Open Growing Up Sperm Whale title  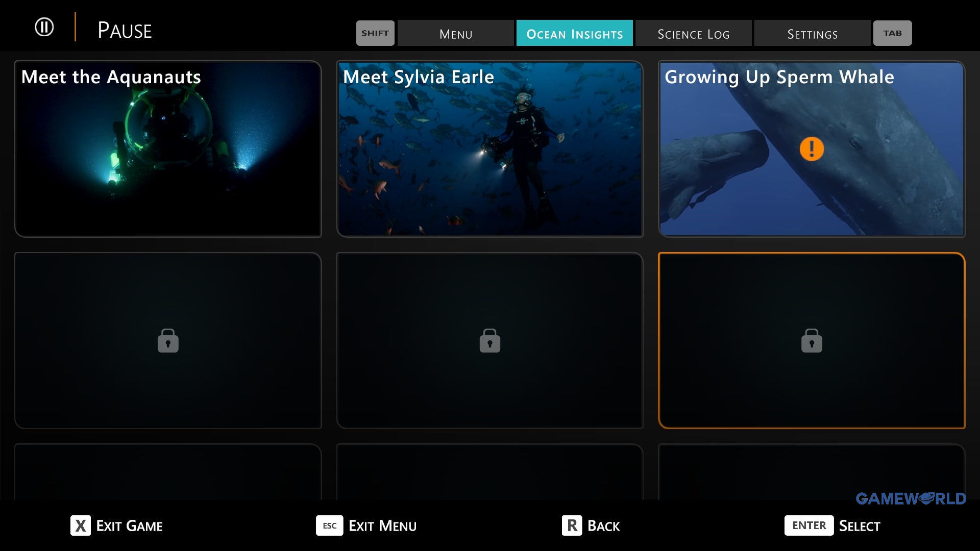[779, 77]
